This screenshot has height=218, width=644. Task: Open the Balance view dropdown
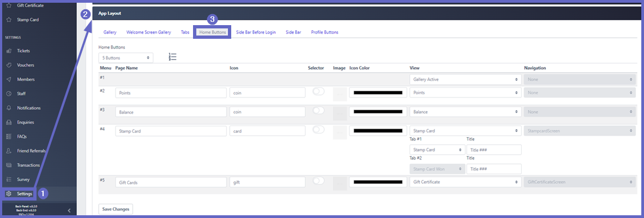tap(465, 112)
